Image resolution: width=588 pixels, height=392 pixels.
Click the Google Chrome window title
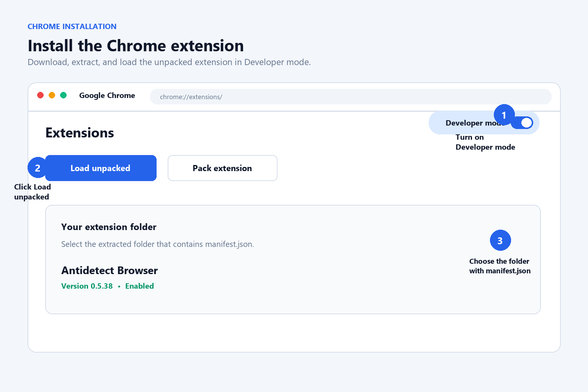click(107, 95)
